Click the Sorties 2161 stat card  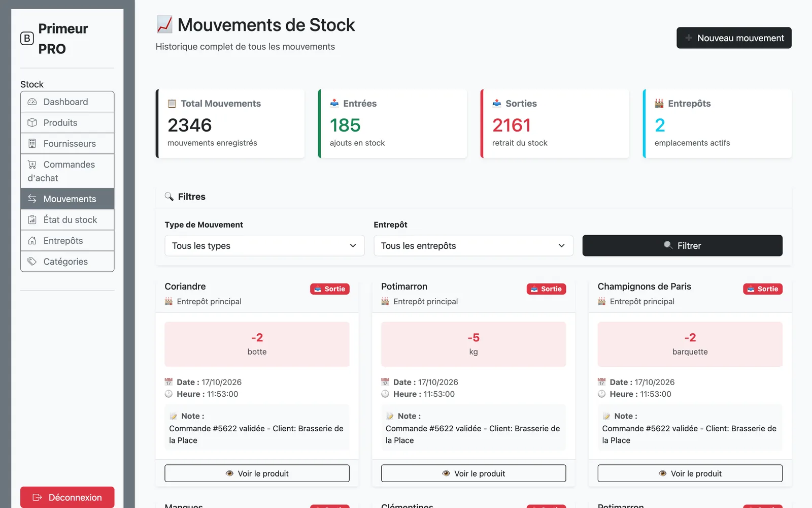(x=555, y=123)
